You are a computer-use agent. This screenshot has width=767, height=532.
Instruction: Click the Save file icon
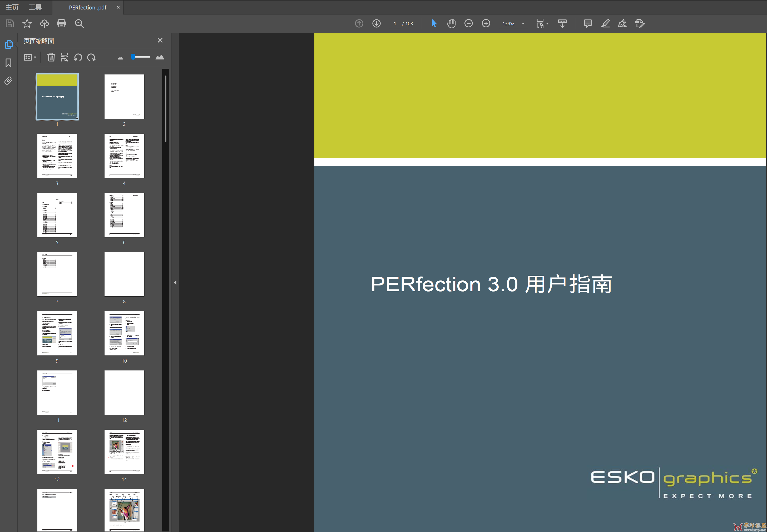[10, 23]
